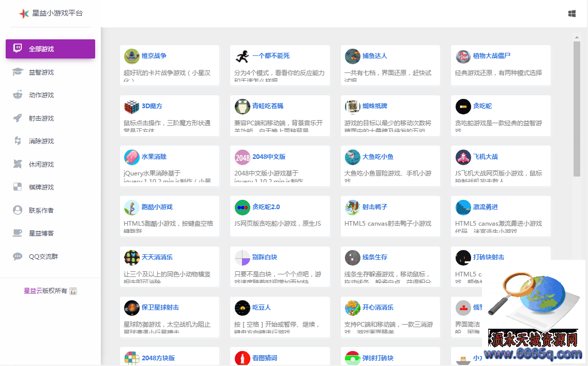The image size is (588, 366).
Task: Click the running man icon of 一个都不能死
Action: point(242,56)
